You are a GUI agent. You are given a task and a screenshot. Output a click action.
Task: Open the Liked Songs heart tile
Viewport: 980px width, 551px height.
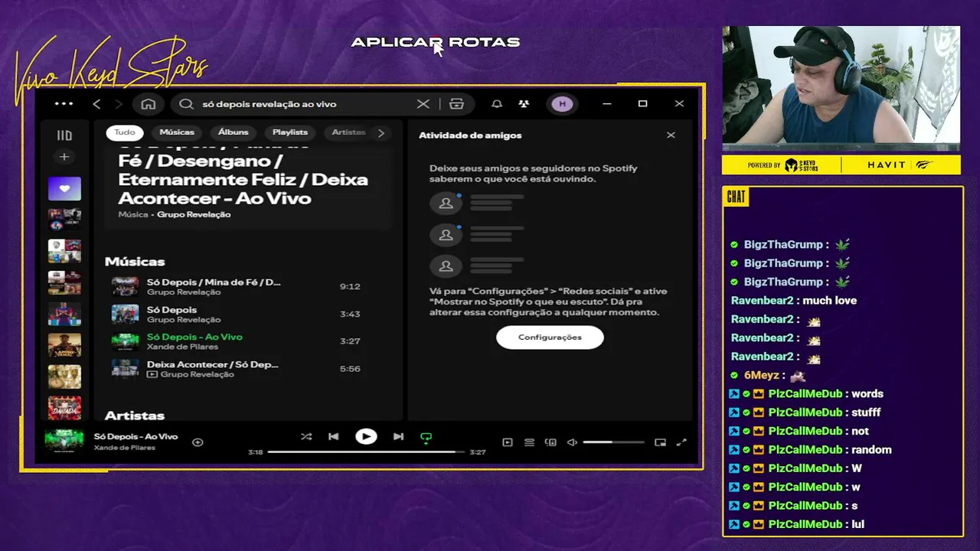click(x=64, y=188)
